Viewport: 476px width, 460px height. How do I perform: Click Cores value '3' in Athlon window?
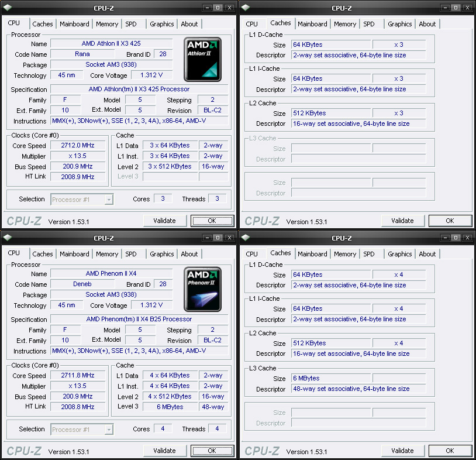point(163,199)
